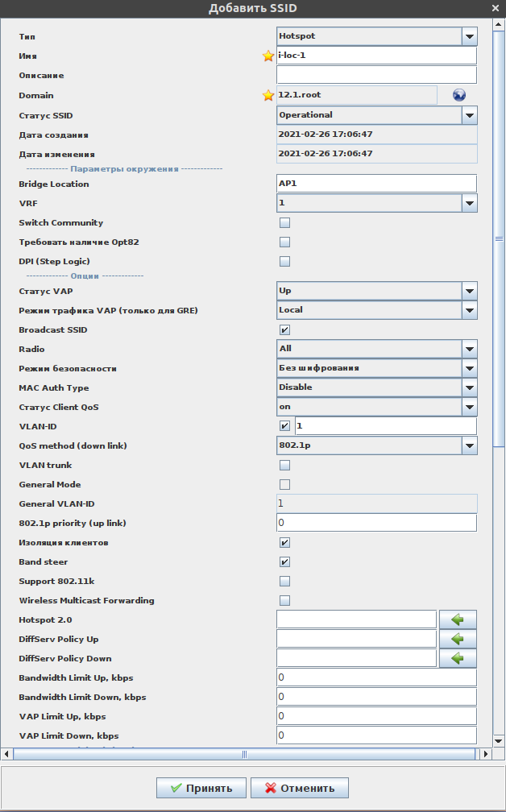Click the Bridge Location input field
The width and height of the screenshot is (506, 812).
pyautogui.click(x=376, y=184)
